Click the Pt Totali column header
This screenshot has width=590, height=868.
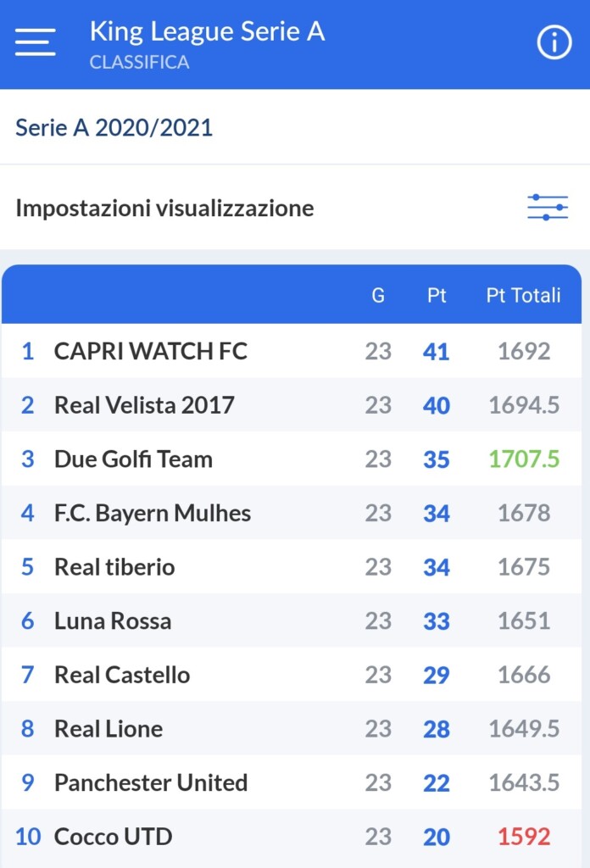click(523, 296)
